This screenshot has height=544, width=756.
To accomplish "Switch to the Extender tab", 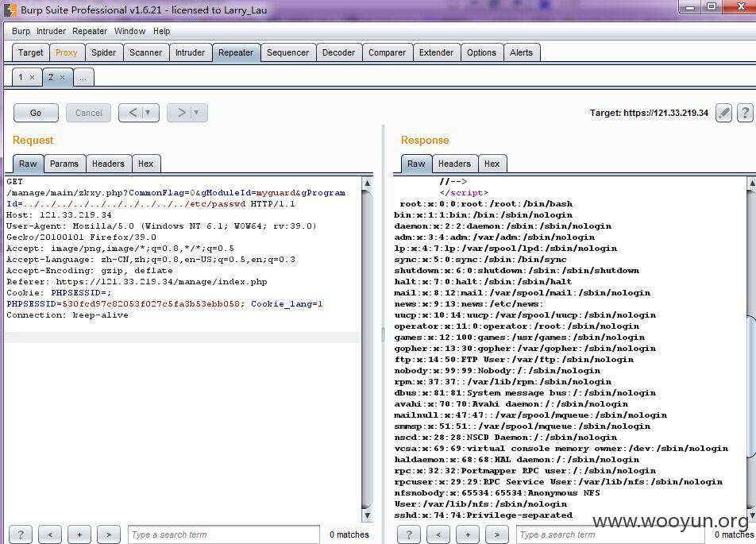I will pyautogui.click(x=436, y=52).
